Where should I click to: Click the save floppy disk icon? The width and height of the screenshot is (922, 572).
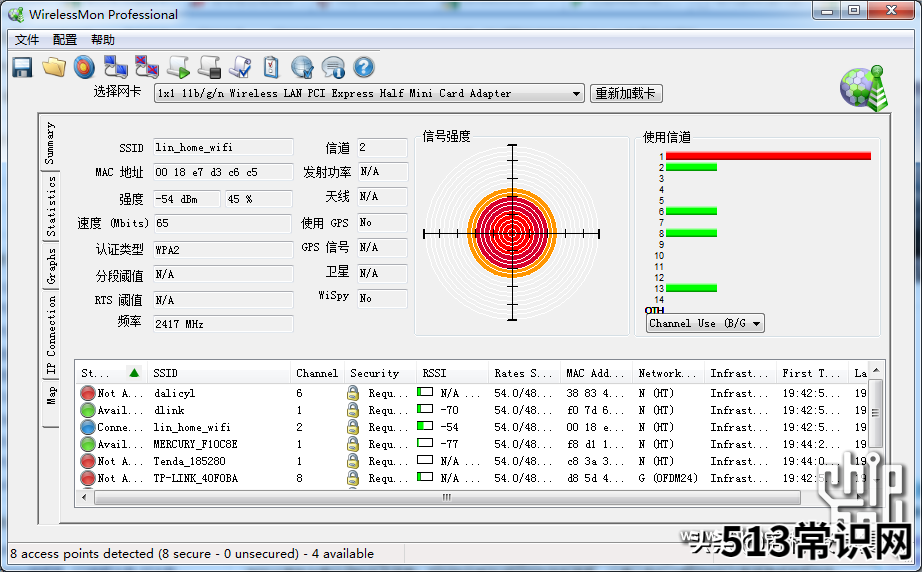tap(23, 67)
